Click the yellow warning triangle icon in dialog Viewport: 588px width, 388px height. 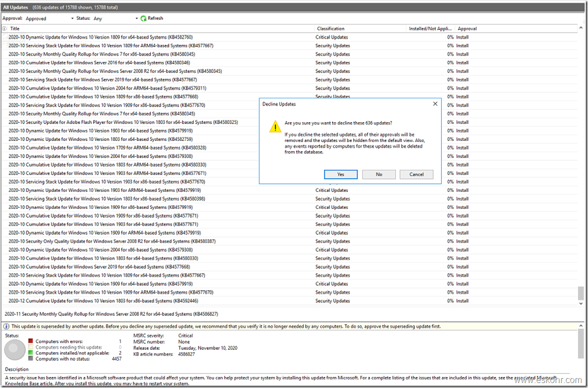point(275,127)
